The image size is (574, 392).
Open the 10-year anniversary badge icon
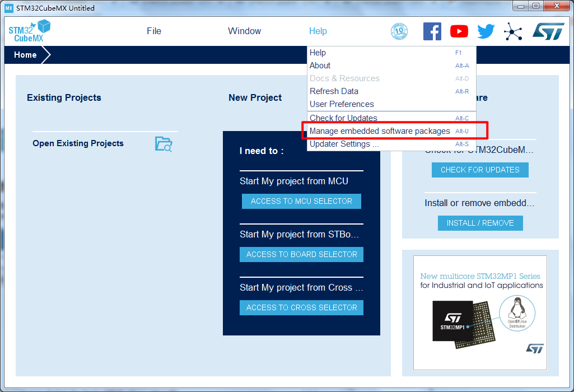(399, 31)
